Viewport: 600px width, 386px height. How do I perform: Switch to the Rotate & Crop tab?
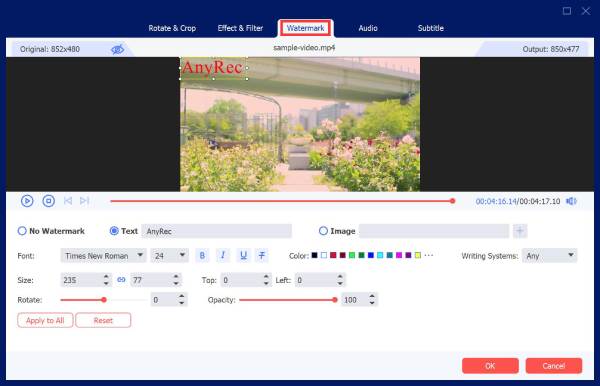click(172, 28)
